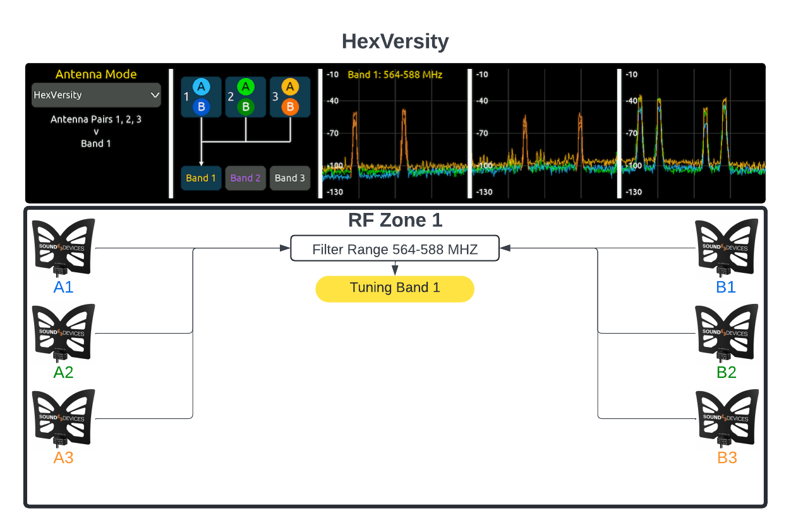Click the blue A1 label

pos(63,287)
